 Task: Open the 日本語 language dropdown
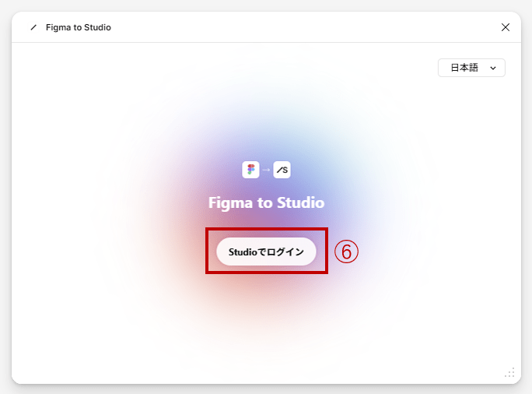click(x=471, y=68)
